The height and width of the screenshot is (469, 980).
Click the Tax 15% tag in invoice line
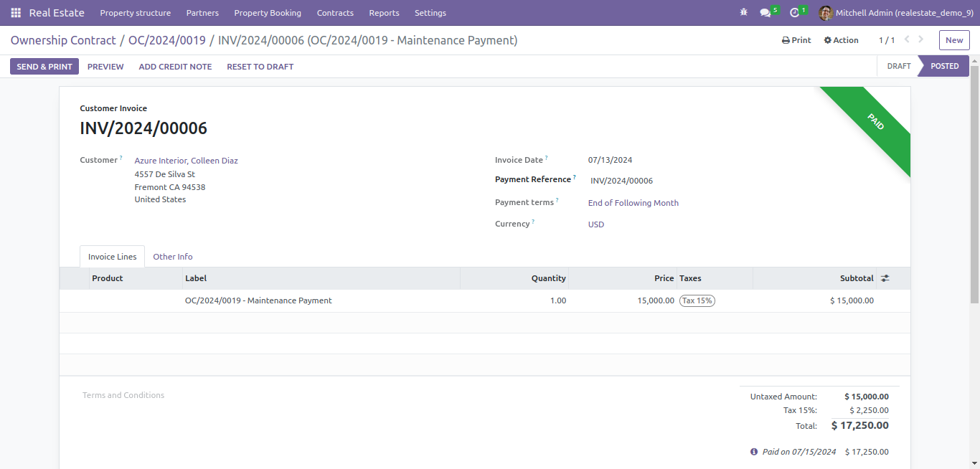point(697,300)
